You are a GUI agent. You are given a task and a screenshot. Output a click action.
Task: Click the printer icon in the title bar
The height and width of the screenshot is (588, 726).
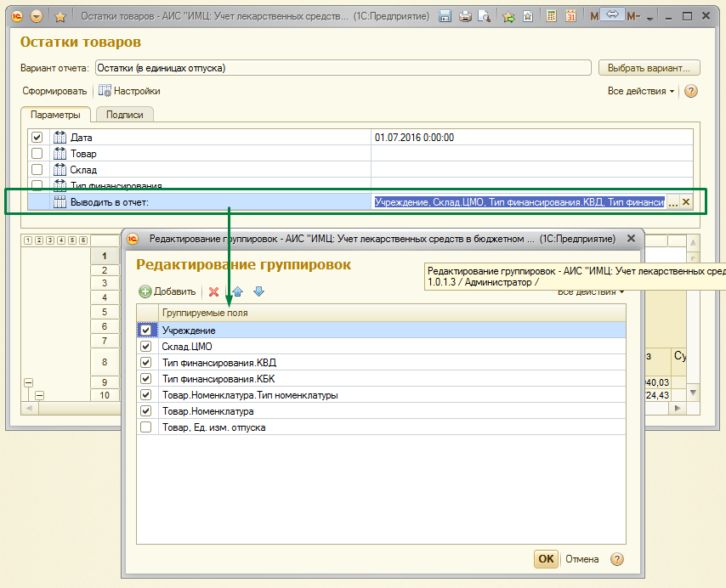[465, 16]
